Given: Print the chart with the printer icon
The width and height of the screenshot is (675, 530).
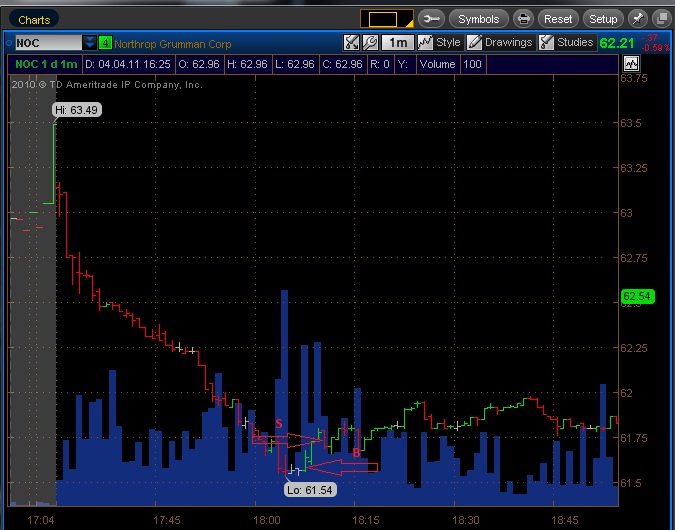Looking at the screenshot, I should click(523, 19).
